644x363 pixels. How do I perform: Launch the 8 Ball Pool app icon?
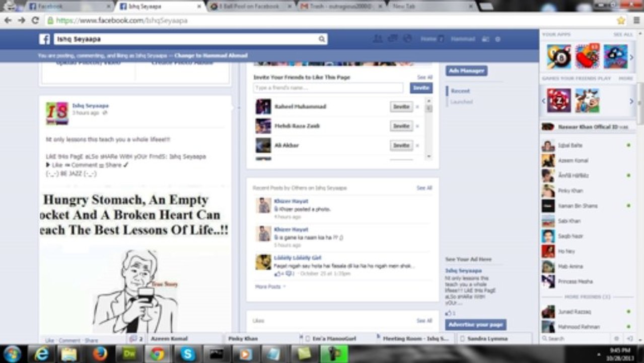pos(559,56)
